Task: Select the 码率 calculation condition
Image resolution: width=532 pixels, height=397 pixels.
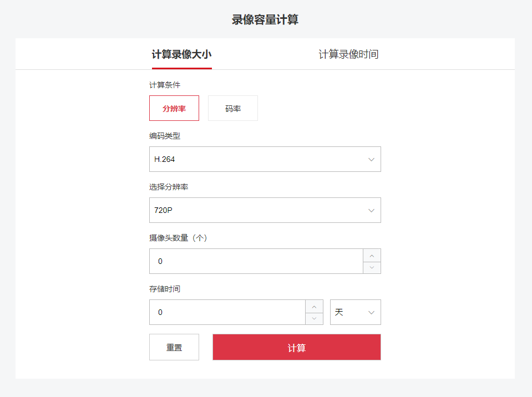Action: pyautogui.click(x=232, y=108)
